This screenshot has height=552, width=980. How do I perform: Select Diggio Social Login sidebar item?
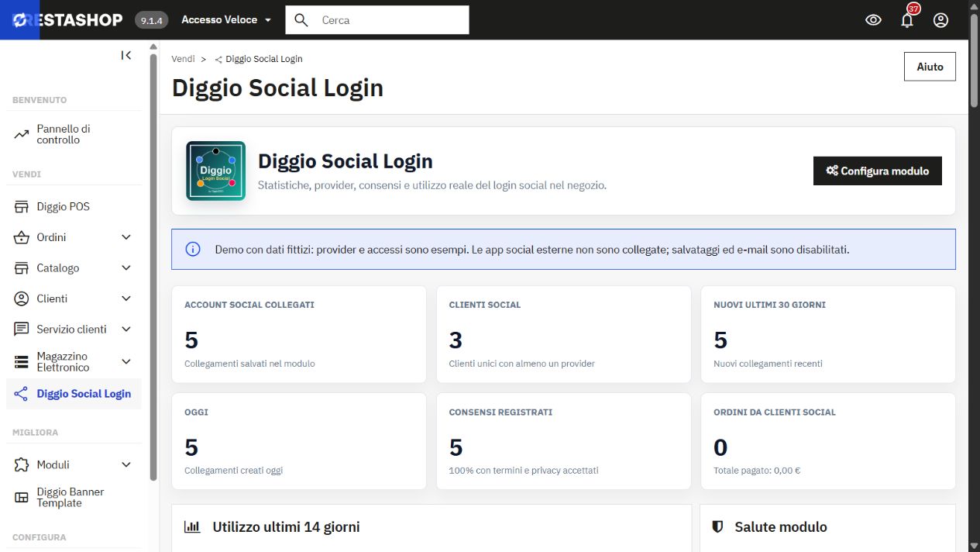pos(74,394)
